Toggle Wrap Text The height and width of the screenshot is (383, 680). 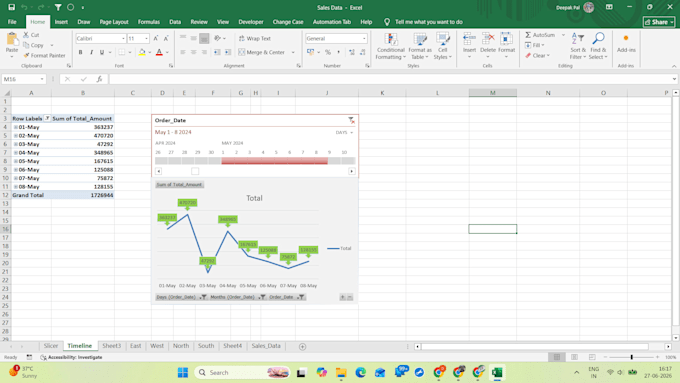[255, 39]
